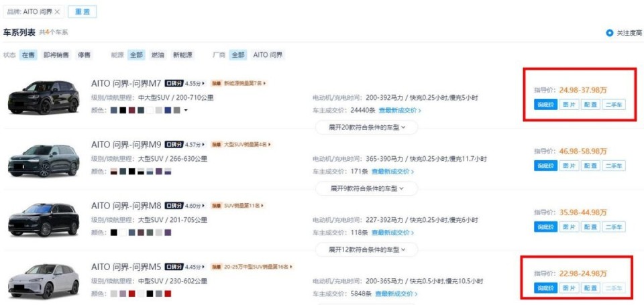The image size is (644, 305).
Task: Remove the AITO 问界 brand filter tag
Action: click(x=57, y=12)
